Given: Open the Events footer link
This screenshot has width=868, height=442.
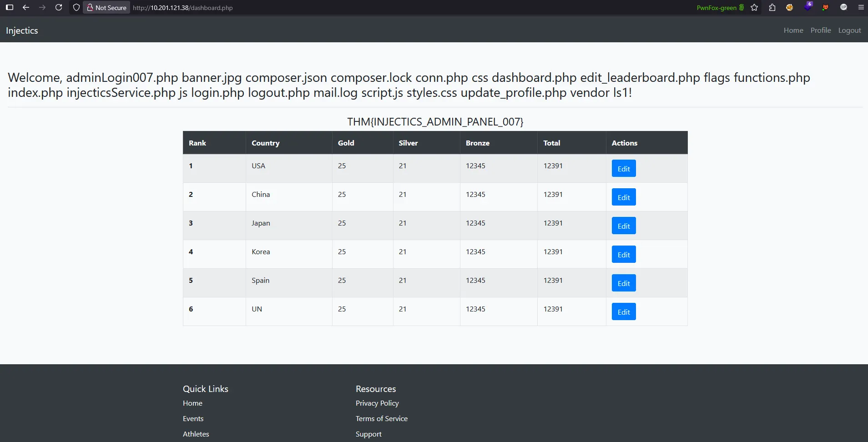Looking at the screenshot, I should pyautogui.click(x=193, y=418).
